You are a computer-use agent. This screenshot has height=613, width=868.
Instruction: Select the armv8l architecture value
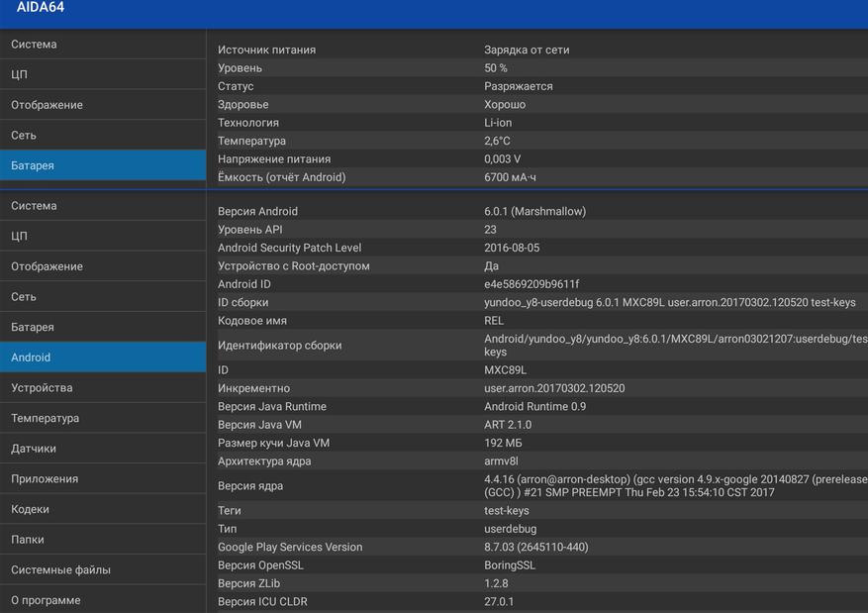501,461
